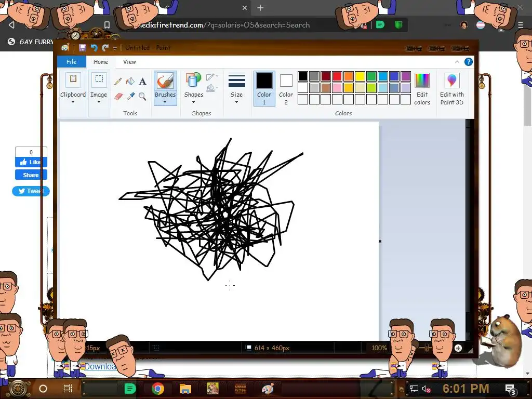Click the green shield extension icon in browser

[x=398, y=24]
